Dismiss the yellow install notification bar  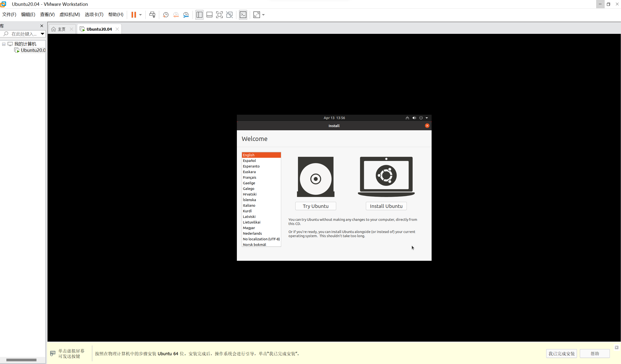click(617, 347)
